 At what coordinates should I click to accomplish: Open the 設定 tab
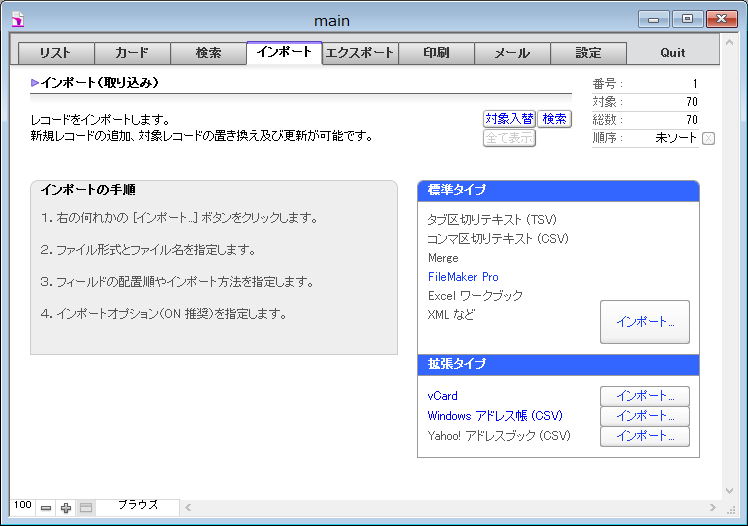click(589, 54)
